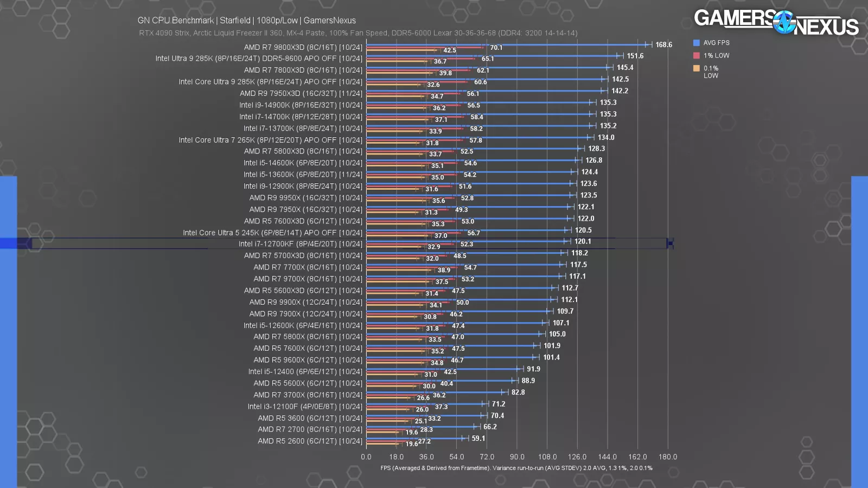868x488 pixels.
Task: Toggle the AVG FPS legend entry
Action: pyautogui.click(x=717, y=42)
